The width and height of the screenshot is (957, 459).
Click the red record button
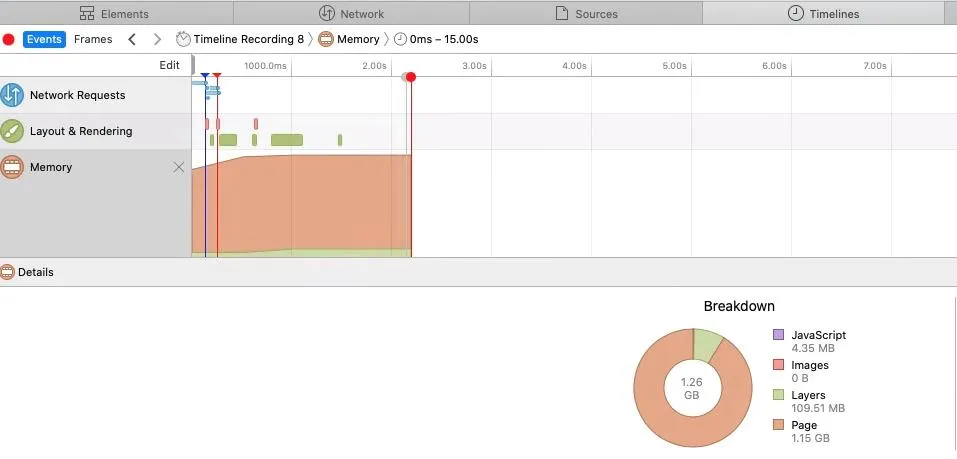tap(9, 40)
